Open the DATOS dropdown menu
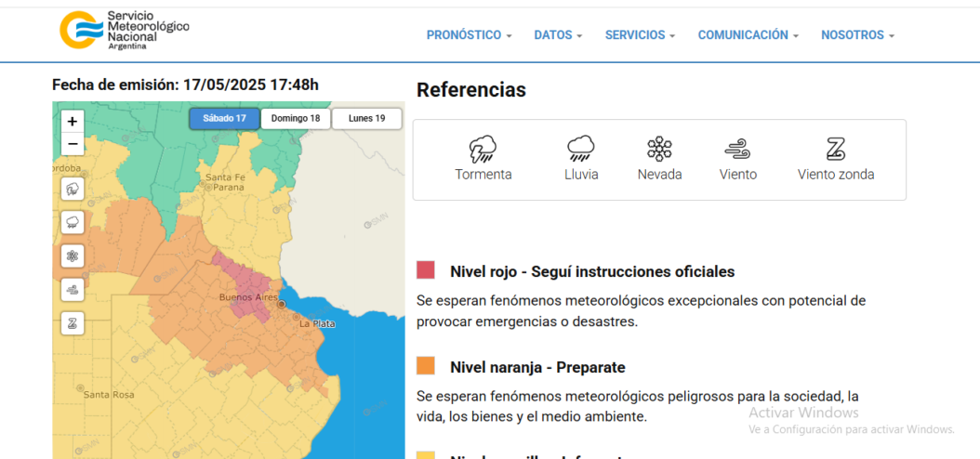Image resolution: width=980 pixels, height=459 pixels. pos(558,35)
